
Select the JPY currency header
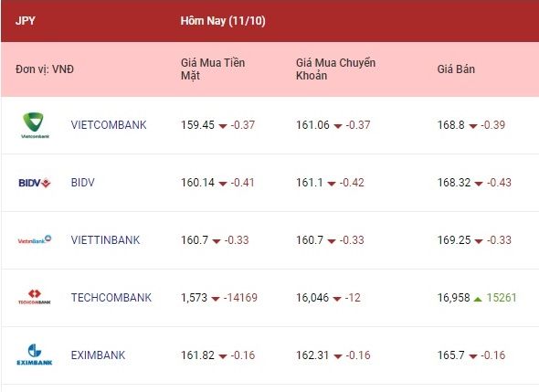[x=25, y=21]
